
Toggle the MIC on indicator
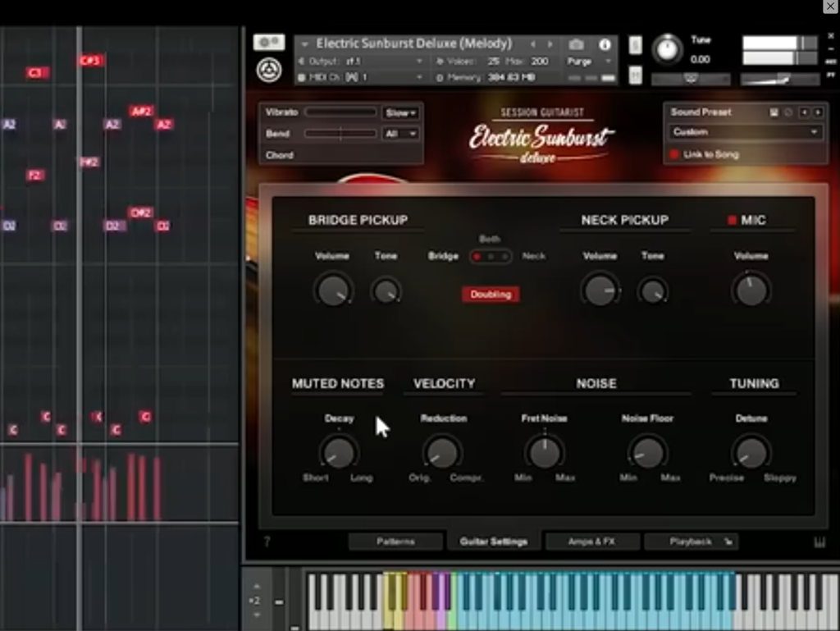click(732, 220)
